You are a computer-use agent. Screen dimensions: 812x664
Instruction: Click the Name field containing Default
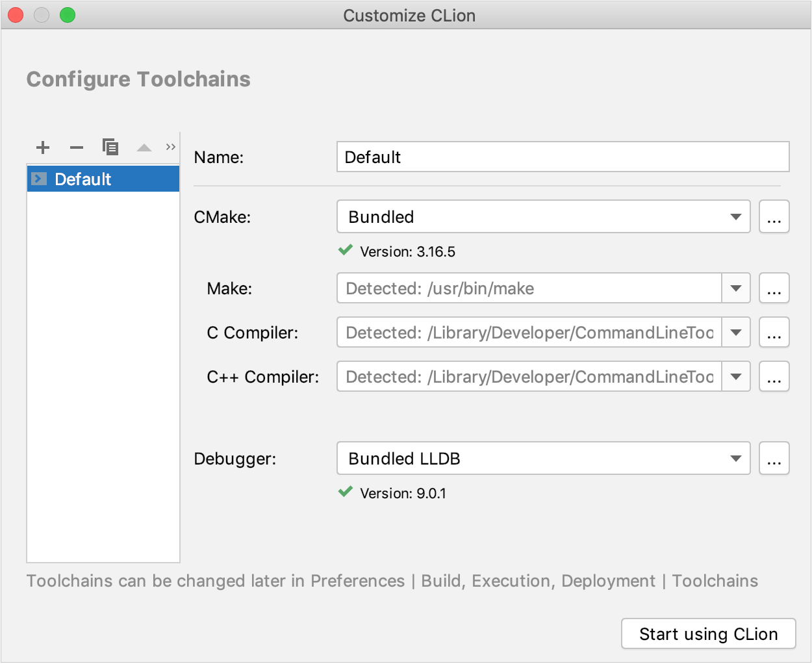coord(563,157)
